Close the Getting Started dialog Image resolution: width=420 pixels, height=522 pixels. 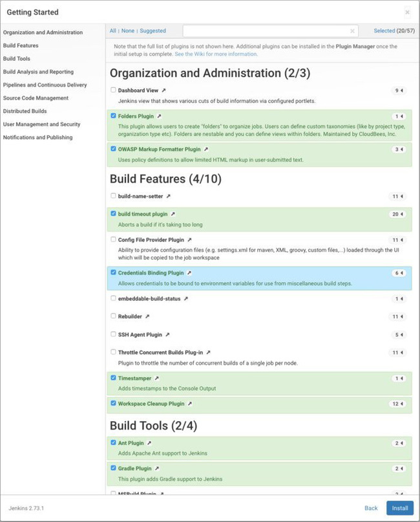pyautogui.click(x=407, y=12)
